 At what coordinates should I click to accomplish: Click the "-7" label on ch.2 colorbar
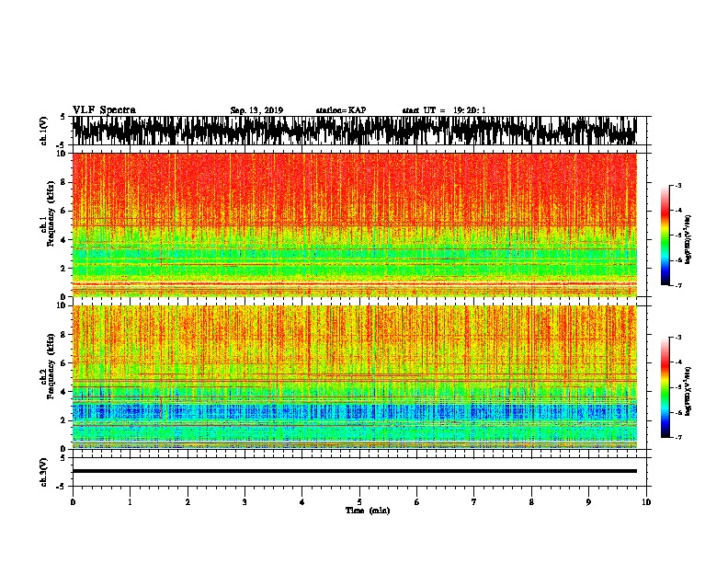coord(678,438)
